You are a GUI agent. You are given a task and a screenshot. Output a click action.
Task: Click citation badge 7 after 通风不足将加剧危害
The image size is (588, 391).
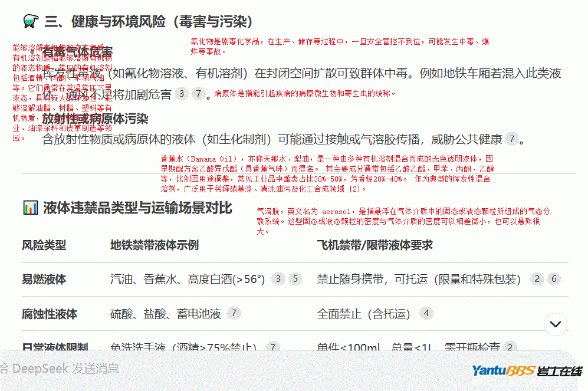pos(199,94)
